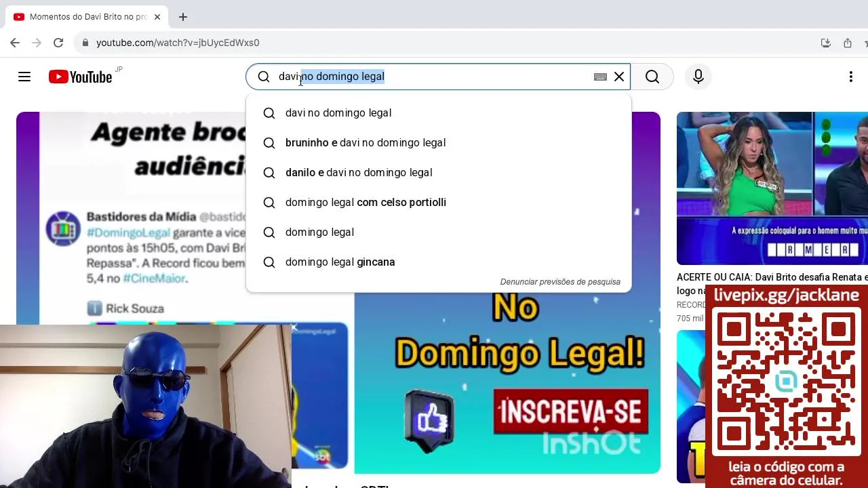The image size is (868, 488).
Task: Choose suggestion 'davi no domingo legal'
Action: (x=439, y=113)
